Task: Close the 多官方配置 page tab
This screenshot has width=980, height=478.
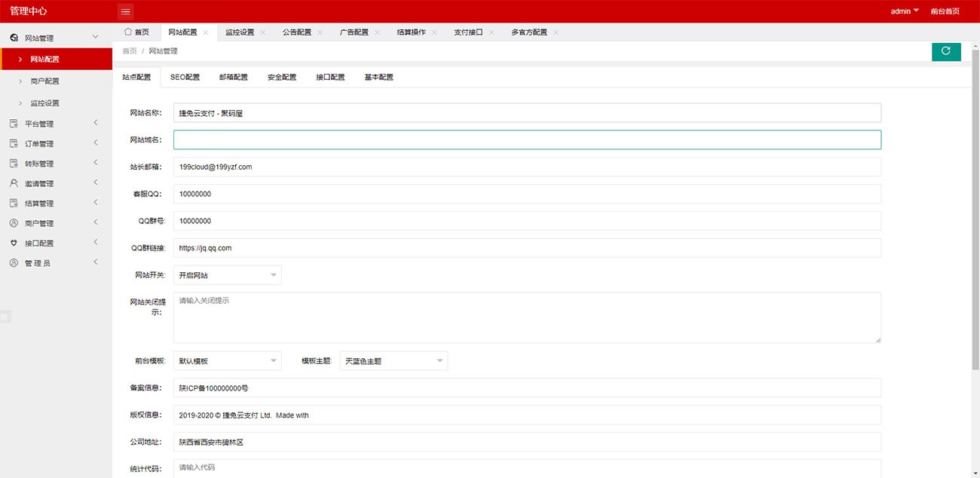Action: coord(556,32)
